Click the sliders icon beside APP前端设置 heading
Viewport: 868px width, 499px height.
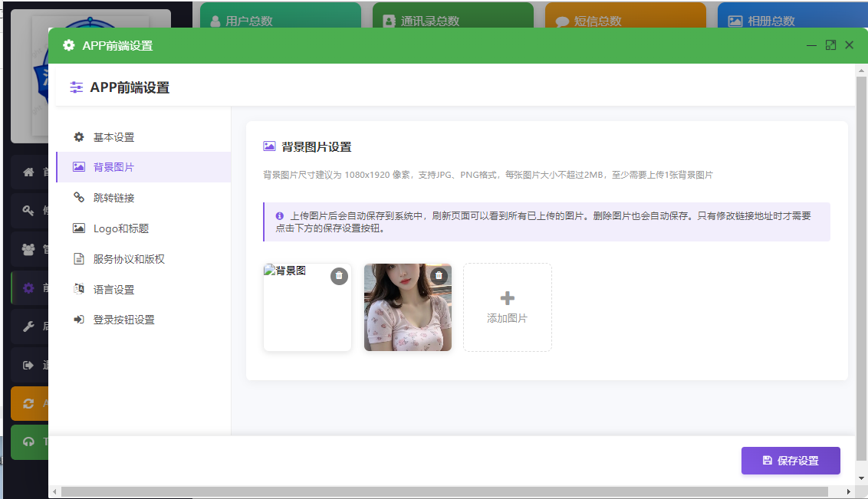coord(76,87)
